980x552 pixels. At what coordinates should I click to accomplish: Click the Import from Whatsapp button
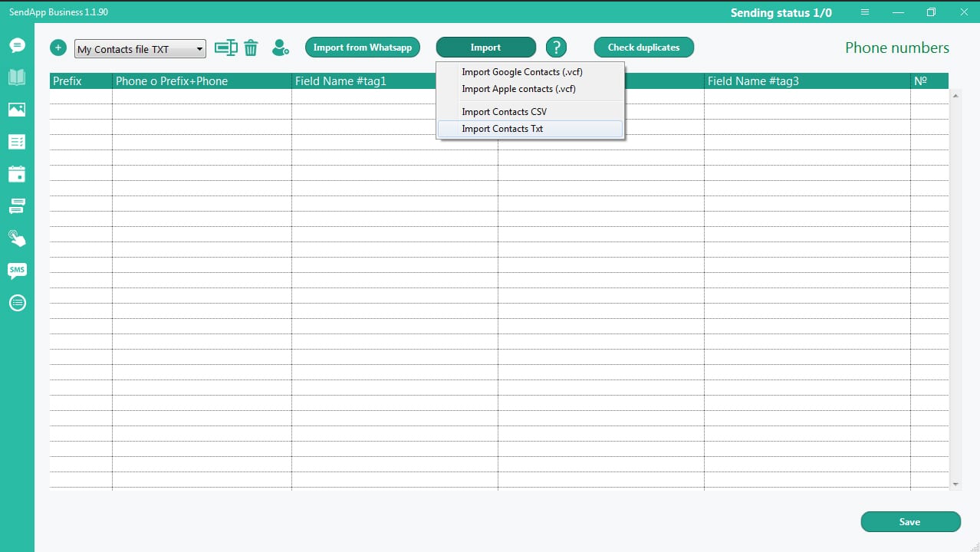[363, 48]
